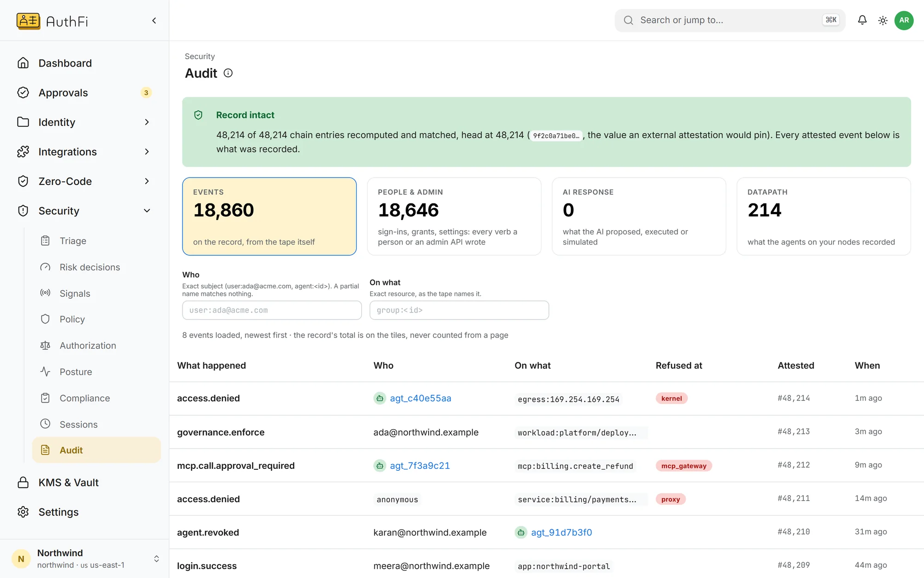
Task: Select the Datapath 214 tile
Action: [x=824, y=216]
